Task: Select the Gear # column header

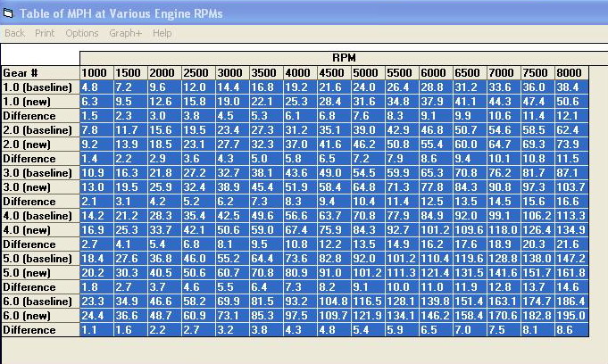Action: [39, 72]
